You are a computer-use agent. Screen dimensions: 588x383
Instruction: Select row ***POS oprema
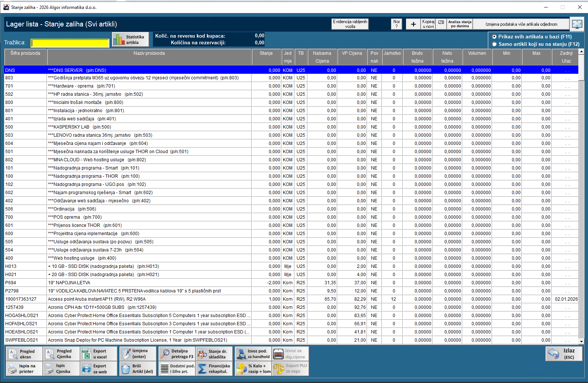(x=291, y=217)
